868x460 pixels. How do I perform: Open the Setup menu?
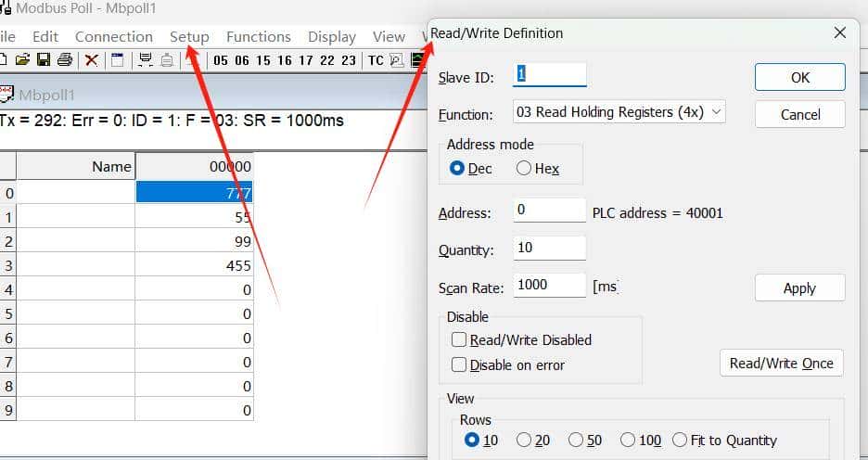click(x=189, y=36)
